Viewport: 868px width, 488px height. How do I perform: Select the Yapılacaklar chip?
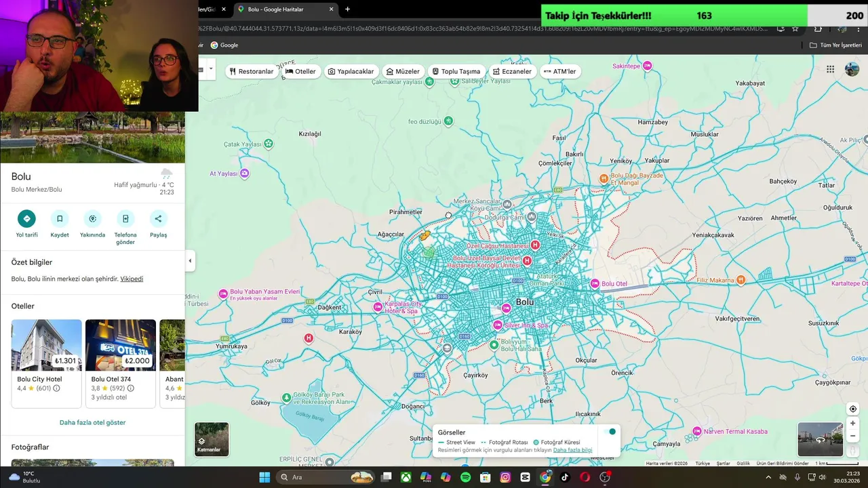click(x=351, y=71)
